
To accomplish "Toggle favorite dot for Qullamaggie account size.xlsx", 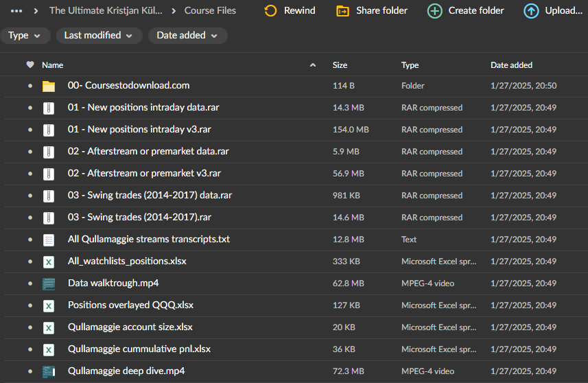I will click(30, 327).
